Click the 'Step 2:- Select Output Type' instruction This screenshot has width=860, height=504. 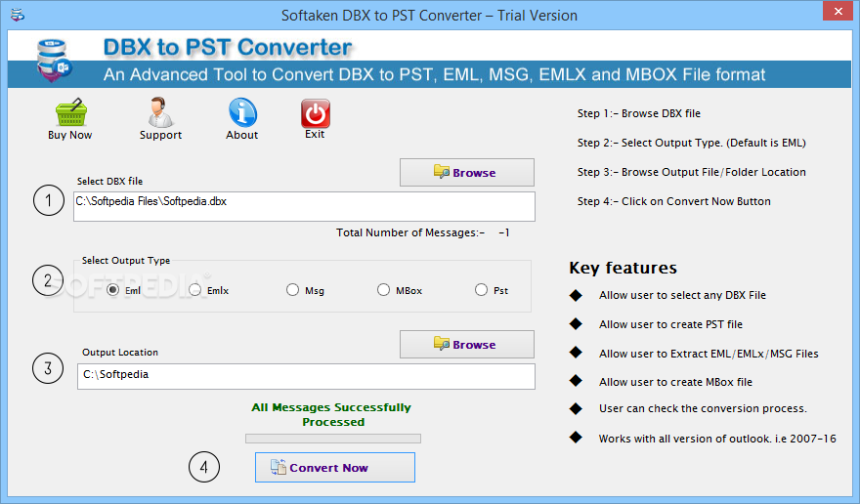coord(691,144)
